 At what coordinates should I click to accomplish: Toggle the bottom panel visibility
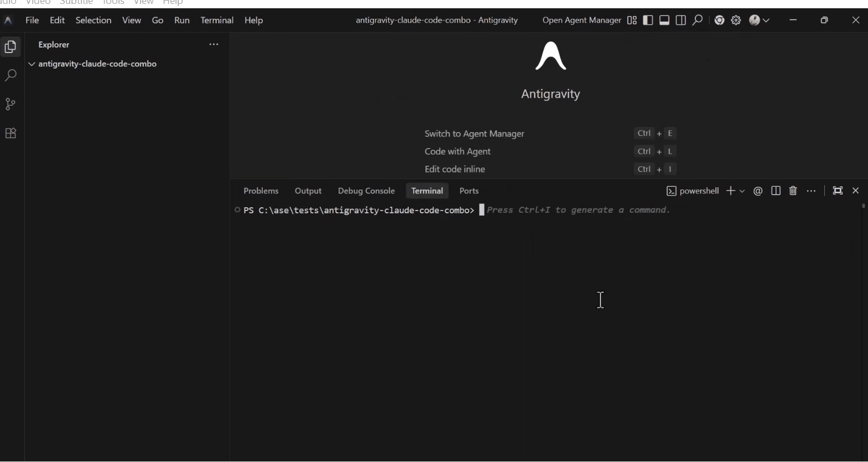664,20
